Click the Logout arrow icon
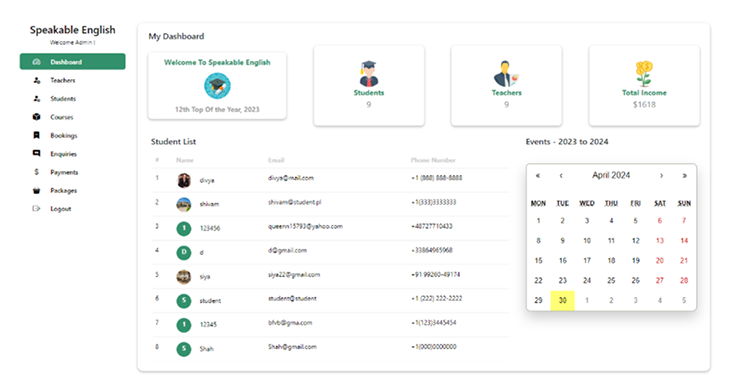The image size is (732, 391). pyautogui.click(x=36, y=209)
